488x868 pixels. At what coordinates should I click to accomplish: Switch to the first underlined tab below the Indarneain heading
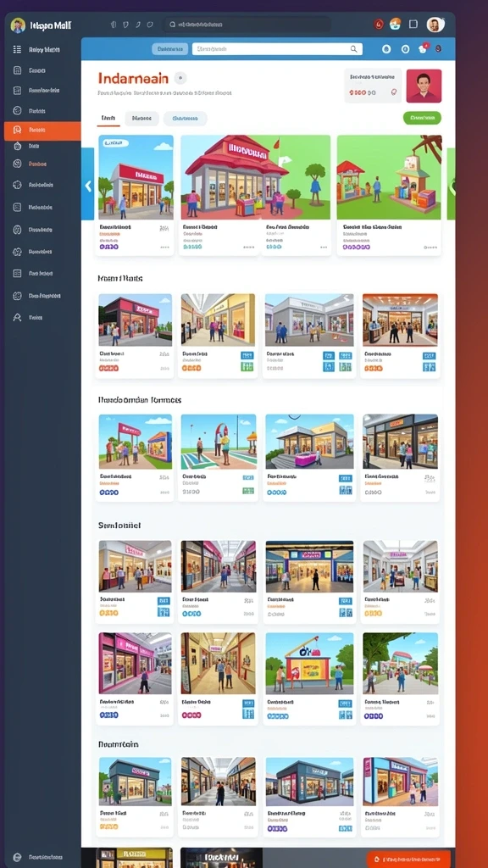[108, 119]
